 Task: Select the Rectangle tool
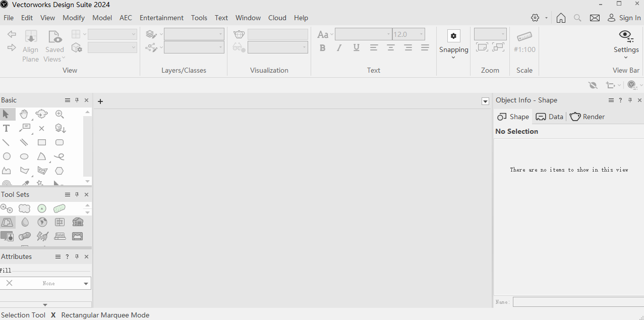[x=42, y=142]
